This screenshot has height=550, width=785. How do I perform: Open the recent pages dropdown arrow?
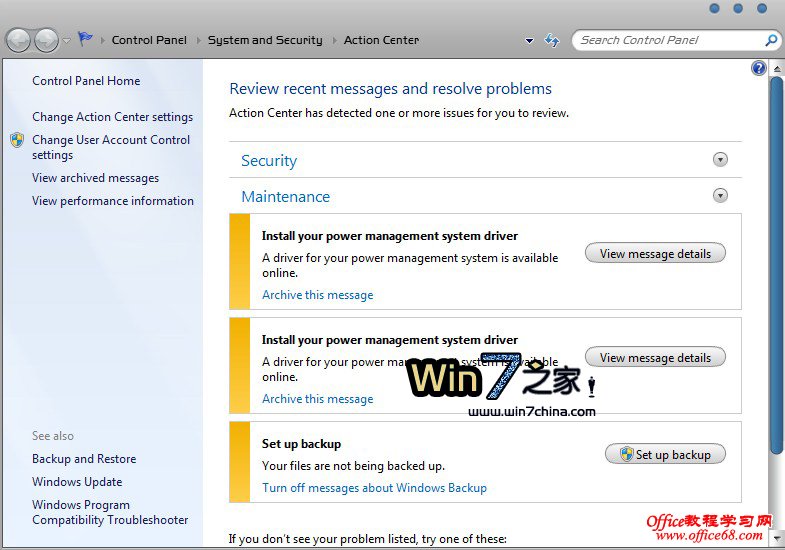pyautogui.click(x=67, y=41)
